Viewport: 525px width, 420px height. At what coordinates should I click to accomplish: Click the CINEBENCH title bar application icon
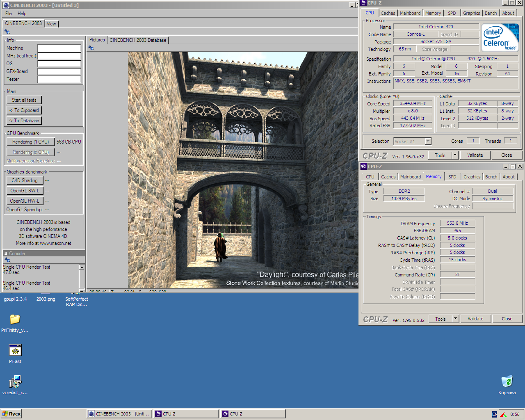click(x=6, y=5)
